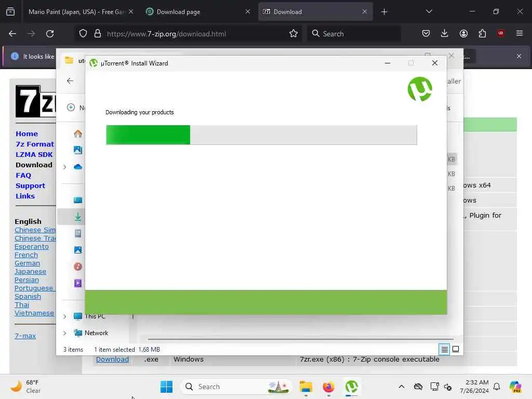Open Gallery in File Explorer sidebar
The height and width of the screenshot is (399, 532).
click(78, 150)
